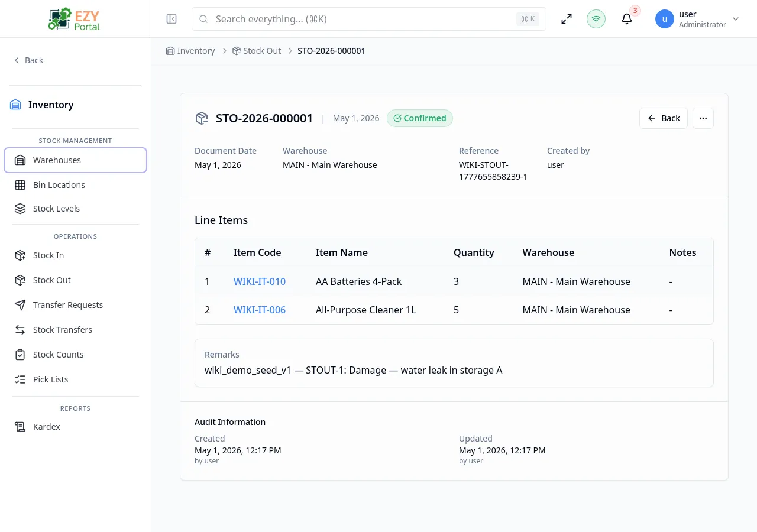This screenshot has width=757, height=532.
Task: Click the All-Purpose Cleaner 1L cell
Action: tap(365, 310)
